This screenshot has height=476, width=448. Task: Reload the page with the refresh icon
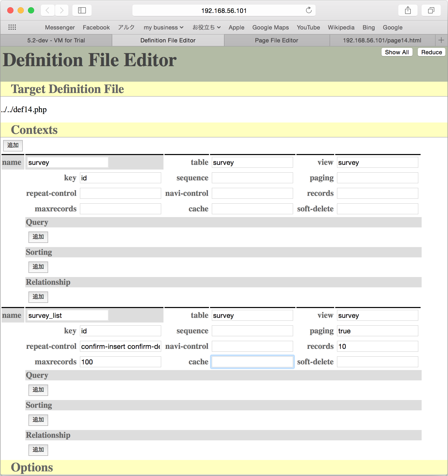click(x=309, y=10)
